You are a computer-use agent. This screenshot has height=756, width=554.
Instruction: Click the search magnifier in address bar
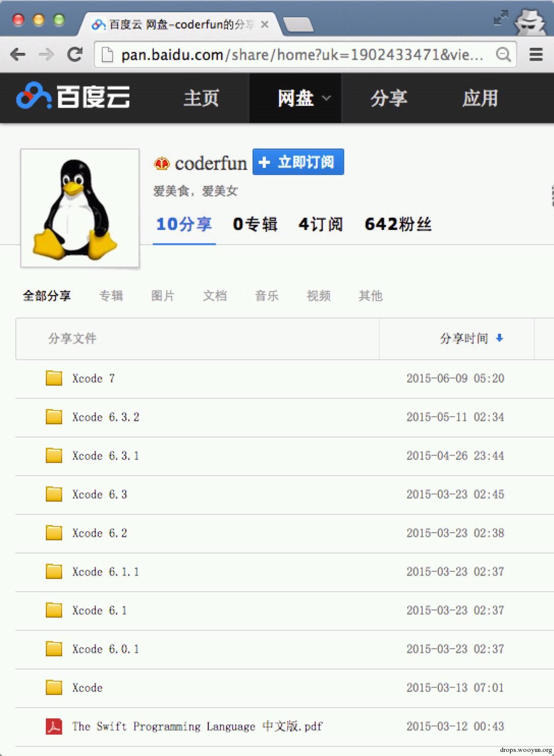(x=503, y=54)
